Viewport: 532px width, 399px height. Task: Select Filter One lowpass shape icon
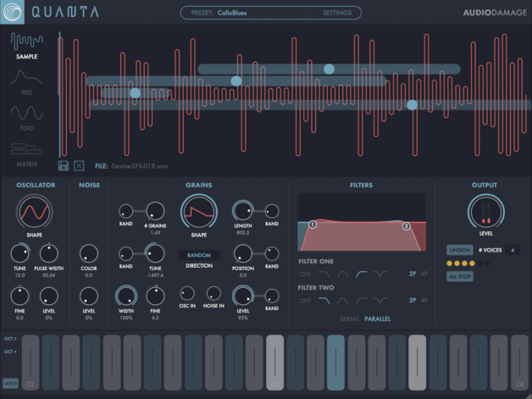tap(324, 274)
